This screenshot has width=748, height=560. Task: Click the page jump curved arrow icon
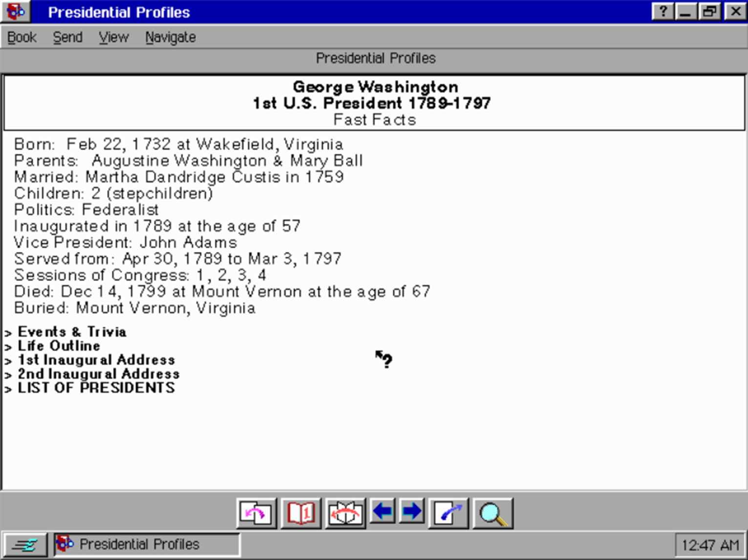[x=449, y=513]
